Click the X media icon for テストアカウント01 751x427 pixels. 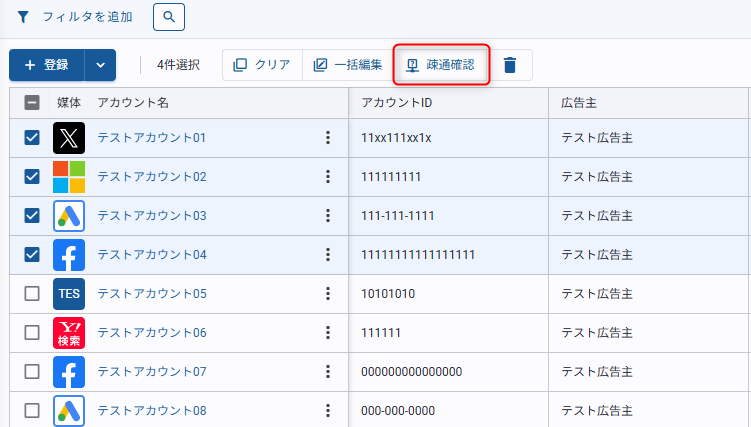[x=69, y=138]
